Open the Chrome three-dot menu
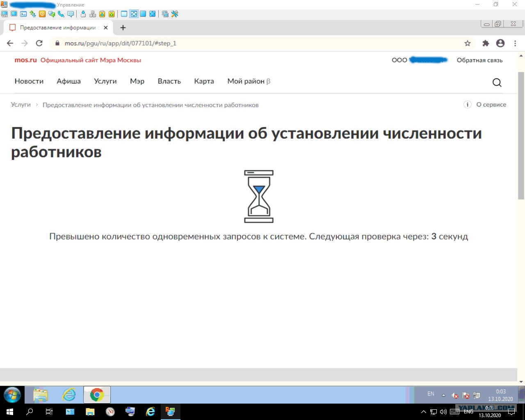The width and height of the screenshot is (525, 420). (515, 43)
